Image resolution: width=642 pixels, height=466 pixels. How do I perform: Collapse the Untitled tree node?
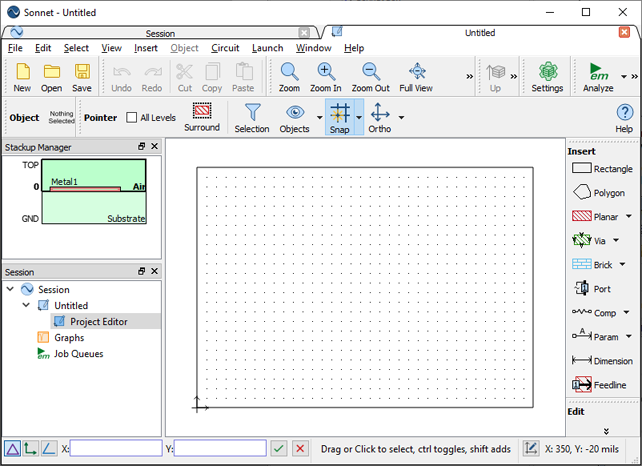tap(26, 305)
